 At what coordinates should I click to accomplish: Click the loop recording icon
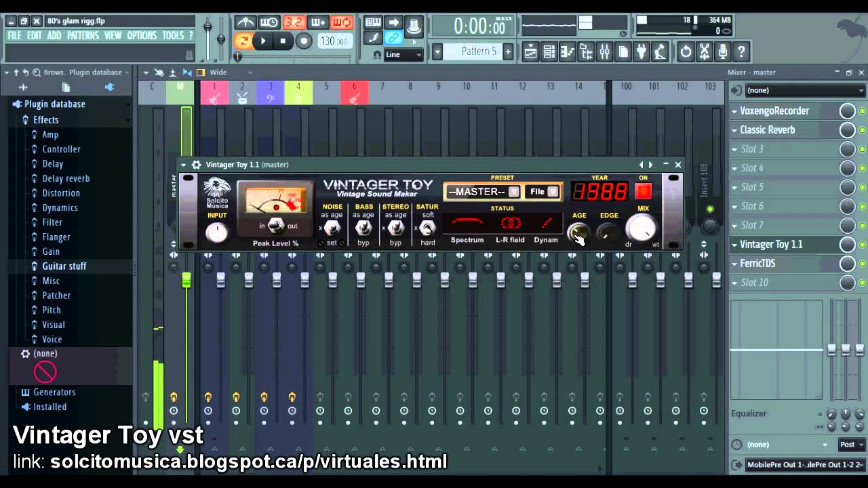pyautogui.click(x=342, y=22)
